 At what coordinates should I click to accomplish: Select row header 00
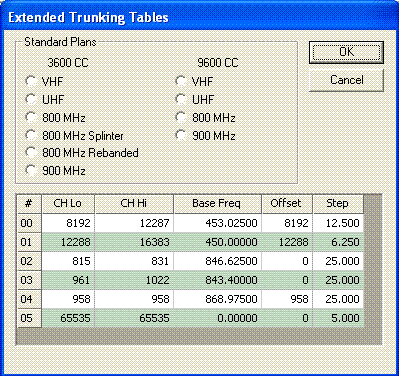pos(29,223)
